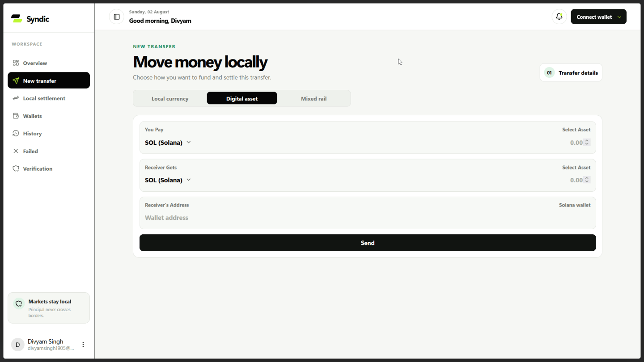Click the Transfer details step button

coord(571,73)
